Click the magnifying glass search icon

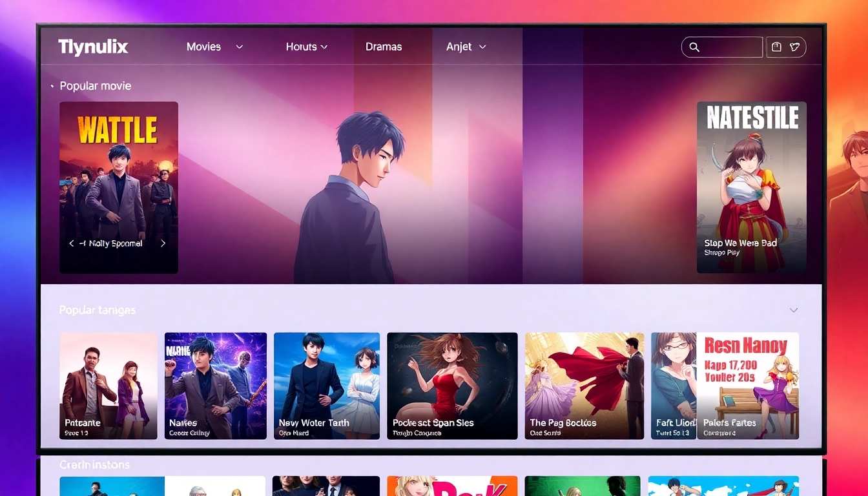click(694, 47)
